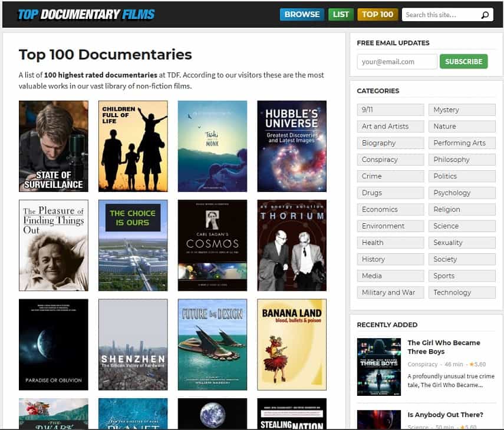
Task: Select the Nature category
Action: (462, 126)
